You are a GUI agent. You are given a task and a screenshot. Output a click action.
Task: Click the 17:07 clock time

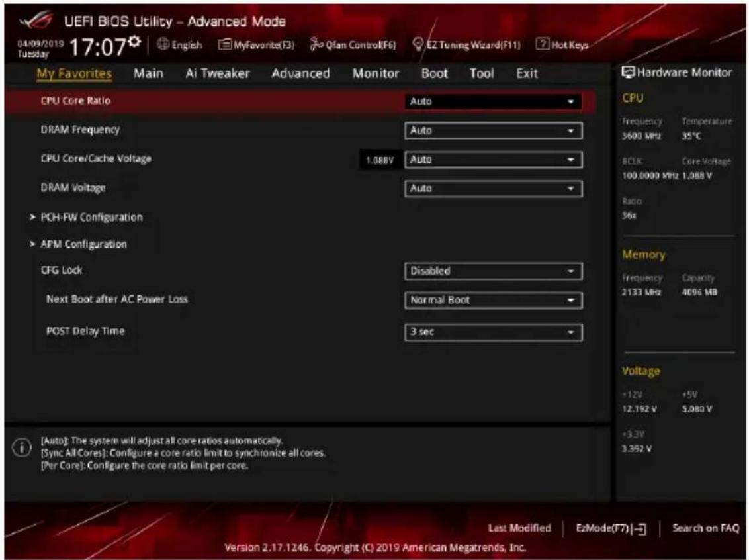click(x=98, y=47)
